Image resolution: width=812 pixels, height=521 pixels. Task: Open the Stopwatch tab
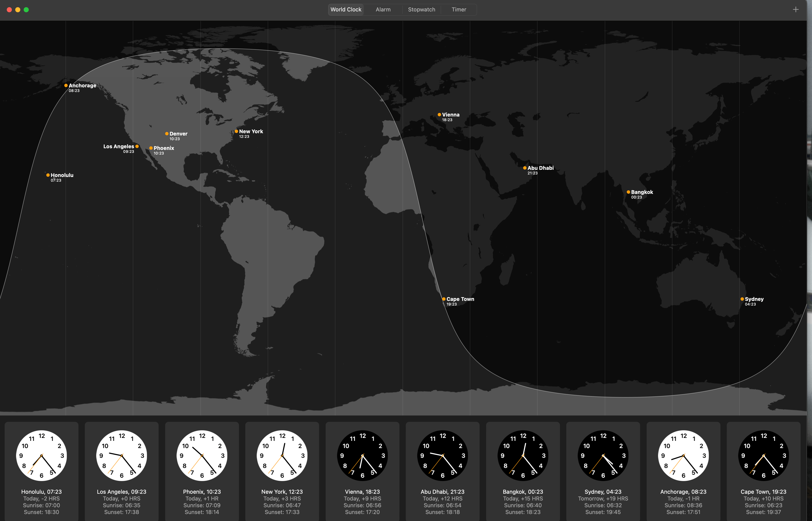pos(421,10)
